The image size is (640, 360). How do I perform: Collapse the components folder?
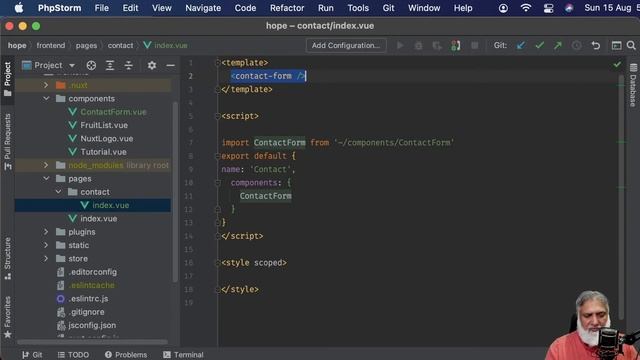(x=46, y=98)
